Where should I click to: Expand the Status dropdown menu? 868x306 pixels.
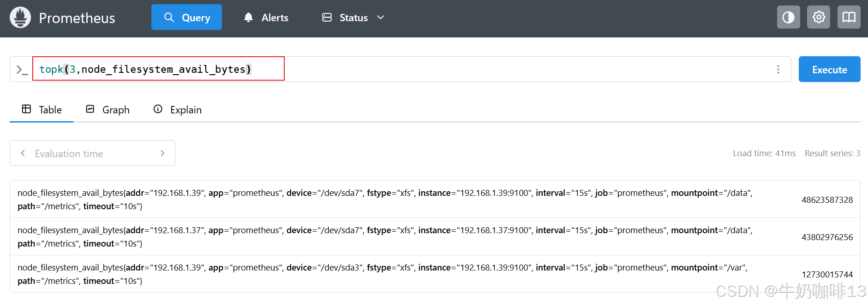click(x=353, y=18)
